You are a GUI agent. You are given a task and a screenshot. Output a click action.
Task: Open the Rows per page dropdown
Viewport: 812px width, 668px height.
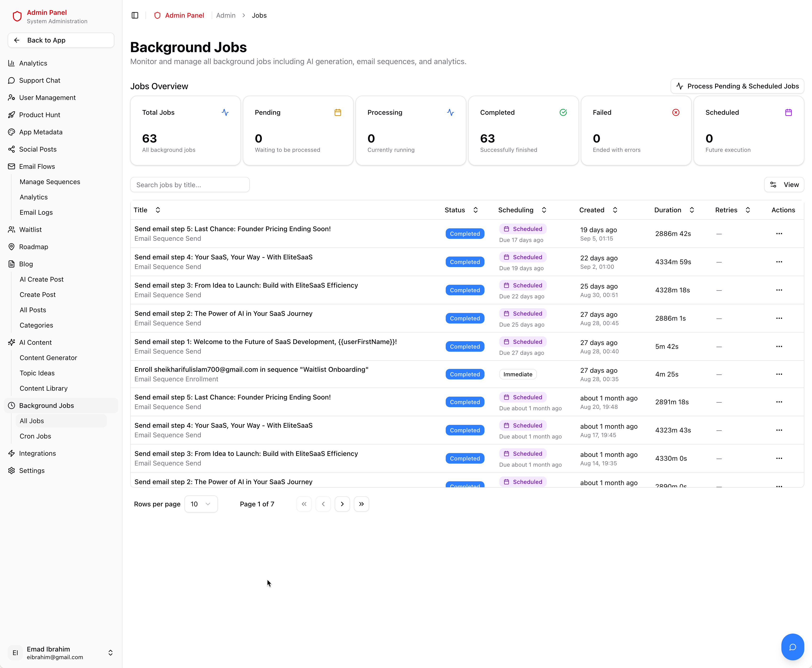click(x=201, y=504)
